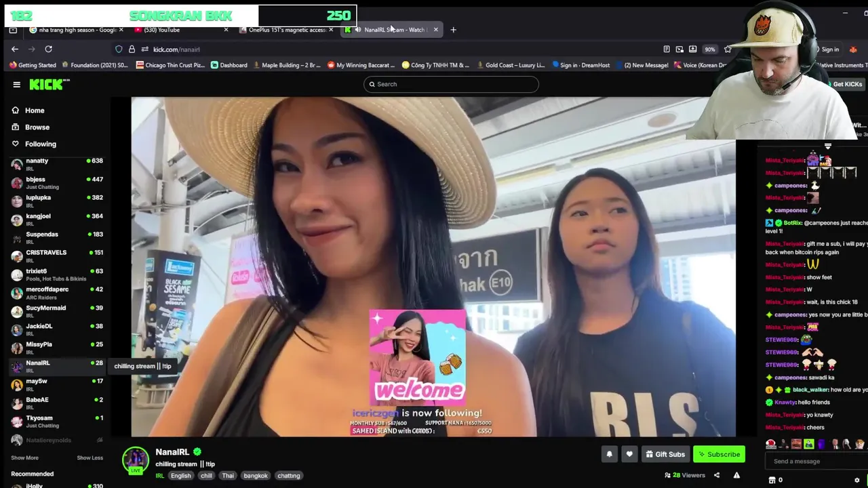Open the tracking protection shield icon
Screen dimensions: 868x488
click(119, 49)
